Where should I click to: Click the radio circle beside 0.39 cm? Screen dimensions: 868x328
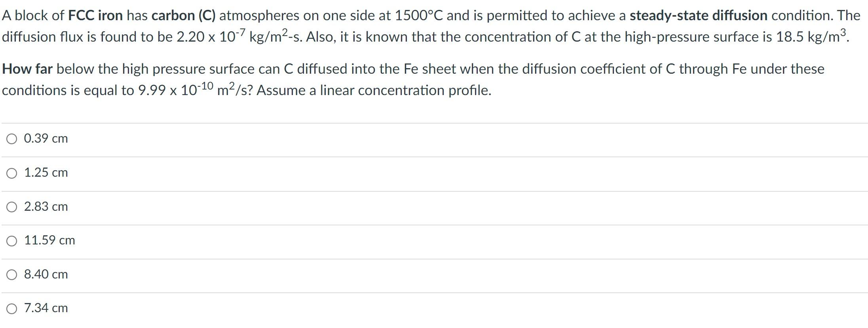(x=13, y=138)
